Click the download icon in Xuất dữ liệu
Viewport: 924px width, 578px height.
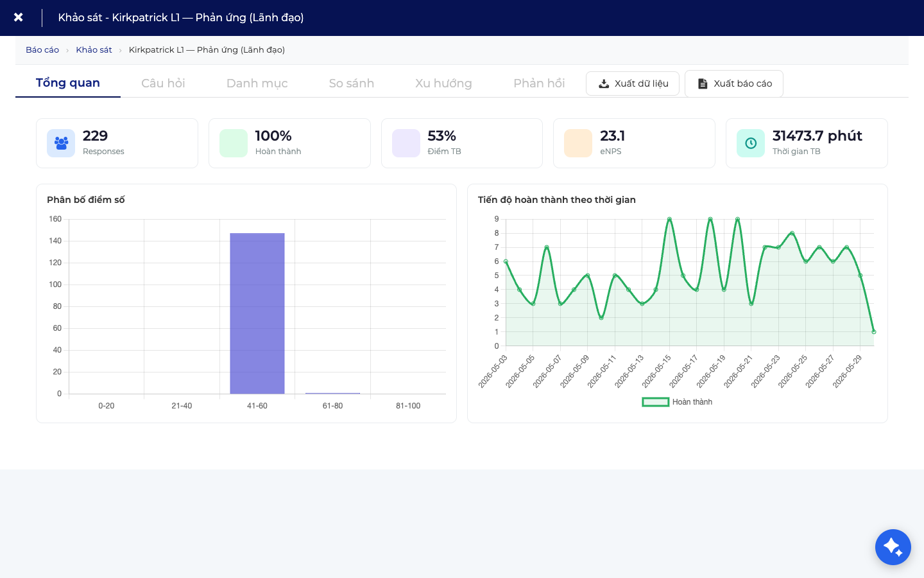pos(604,83)
